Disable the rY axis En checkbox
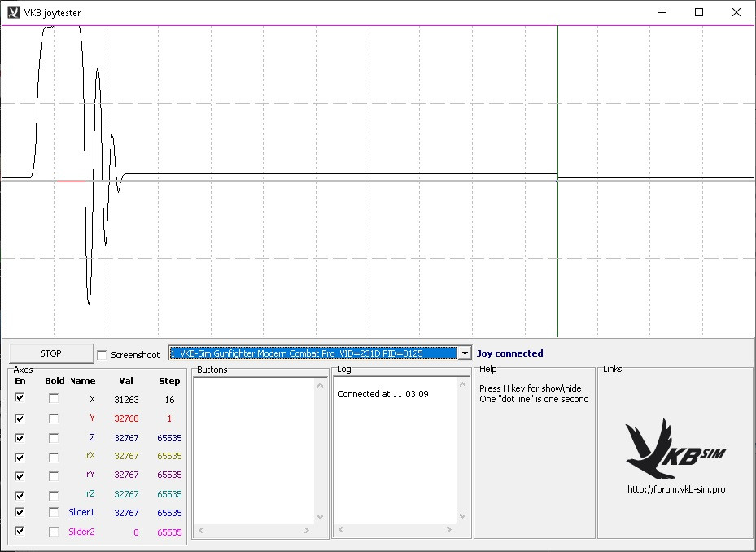The image size is (756, 552). (20, 475)
